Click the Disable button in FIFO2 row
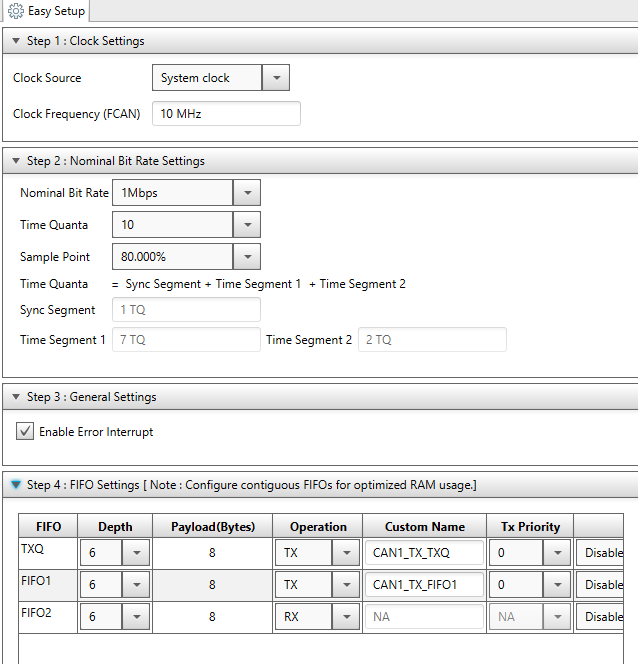Viewport: 638px width, 664px height. tap(600, 617)
